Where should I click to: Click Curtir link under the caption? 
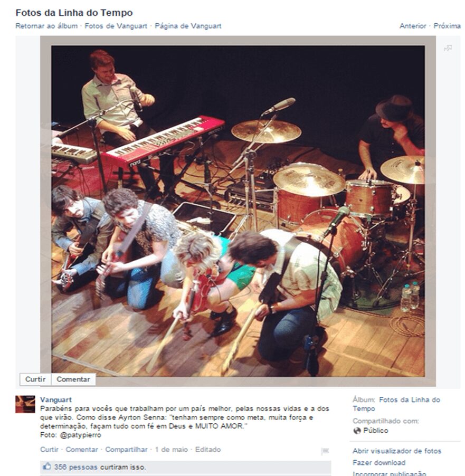[x=49, y=449]
